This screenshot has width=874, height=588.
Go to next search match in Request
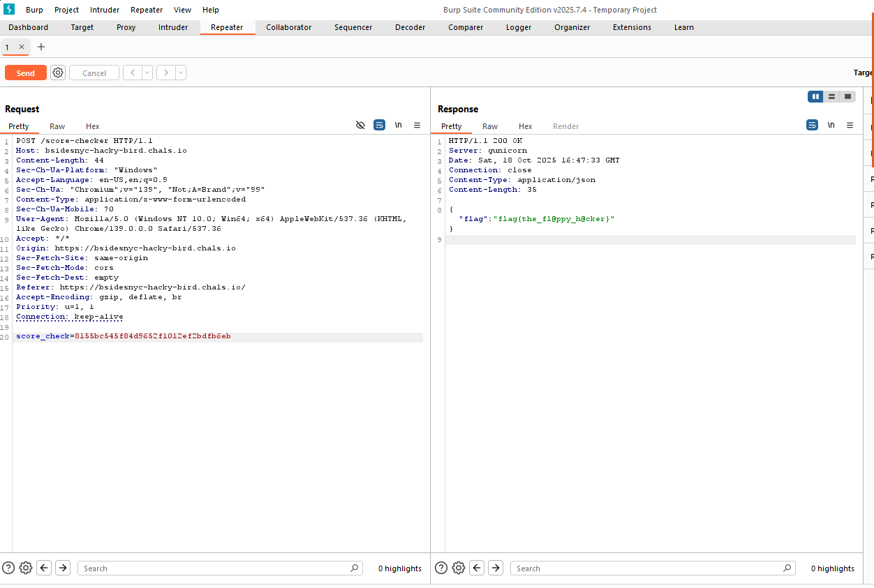click(63, 568)
